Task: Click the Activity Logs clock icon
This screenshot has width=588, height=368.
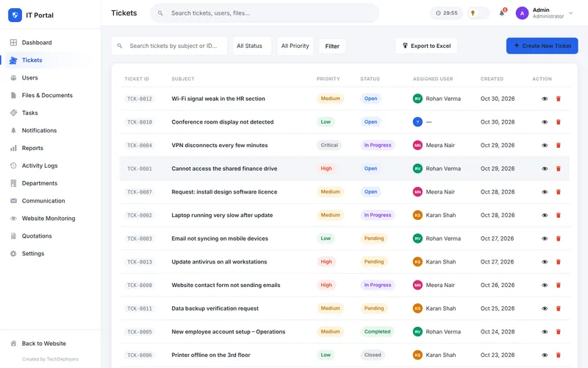Action: (13, 166)
